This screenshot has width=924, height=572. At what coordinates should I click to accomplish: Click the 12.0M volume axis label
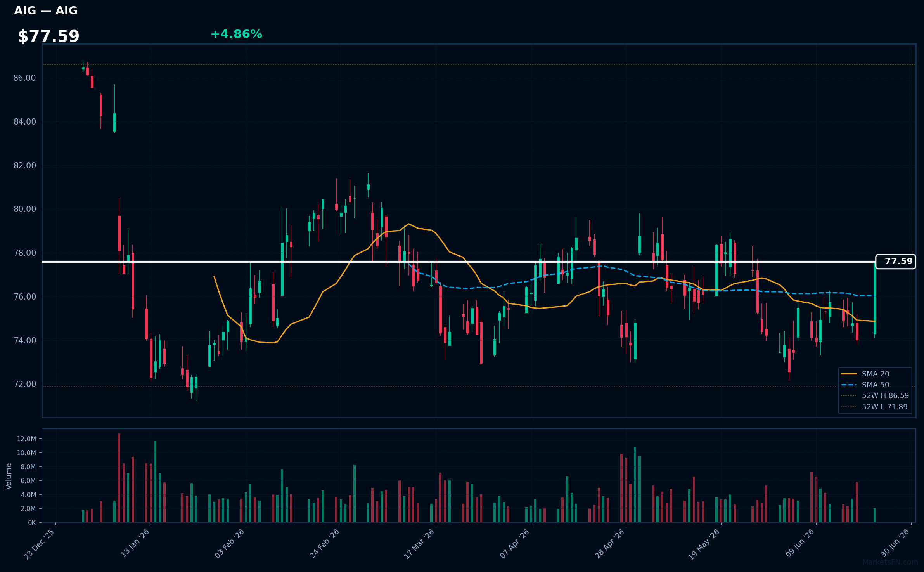pyautogui.click(x=26, y=439)
